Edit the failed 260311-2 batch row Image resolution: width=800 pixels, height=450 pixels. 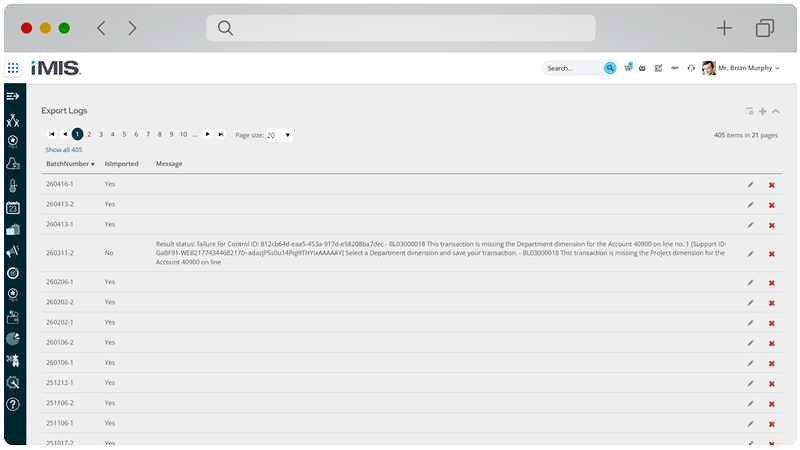751,254
